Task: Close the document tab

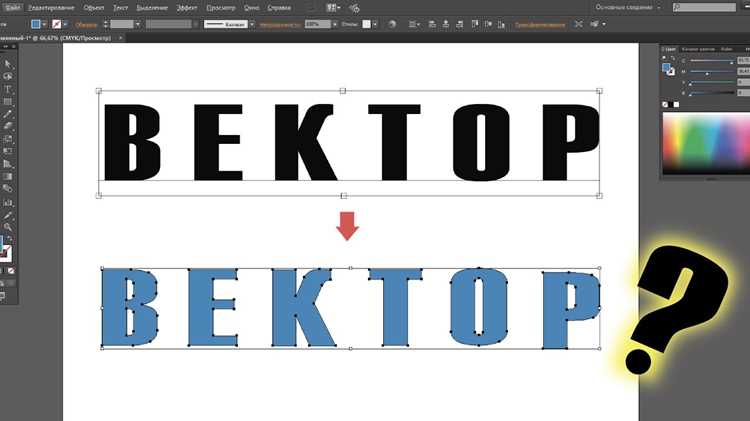Action: [x=121, y=38]
